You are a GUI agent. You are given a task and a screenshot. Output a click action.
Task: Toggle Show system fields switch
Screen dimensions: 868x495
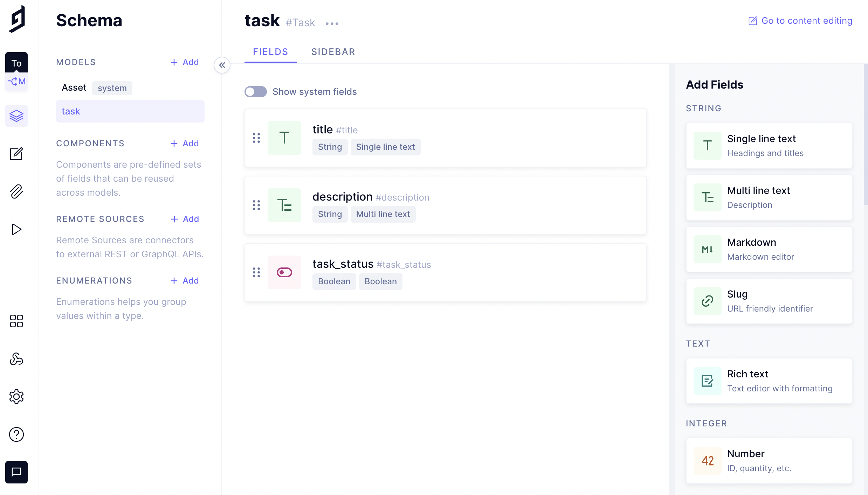(x=255, y=92)
